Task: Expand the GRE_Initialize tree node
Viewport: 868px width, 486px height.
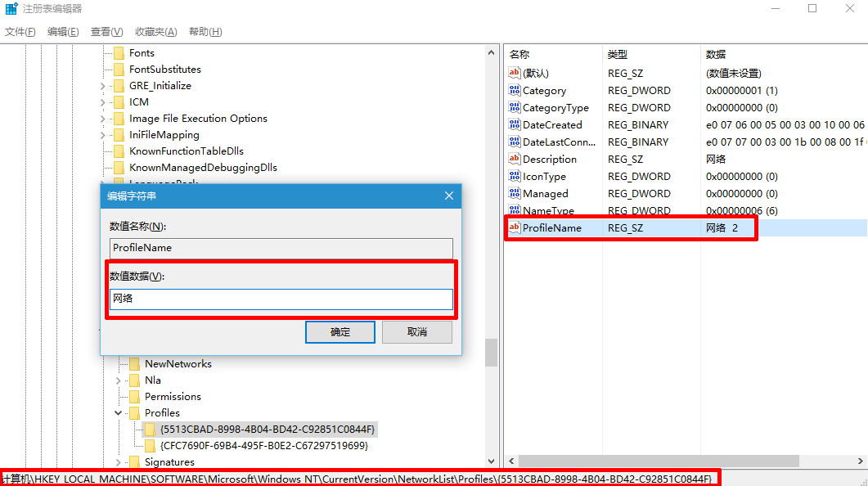Action: coord(102,85)
